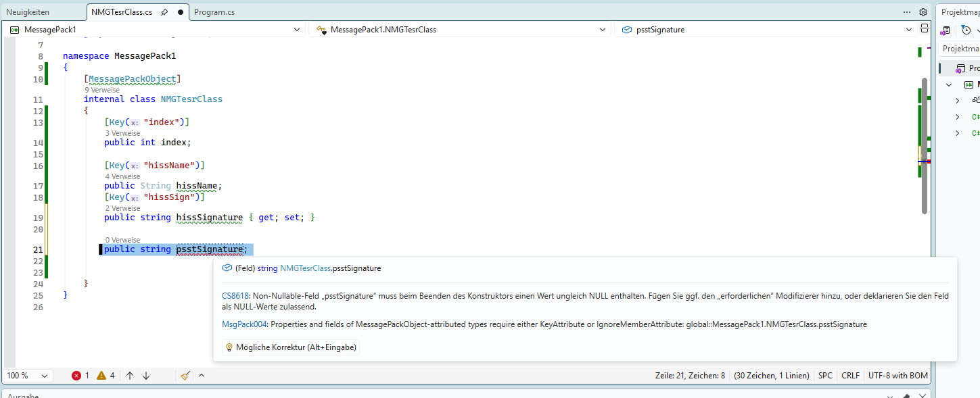Screen dimensions: 980x398
Task: Click the C# project icon in explorer tree
Action: coord(969,84)
